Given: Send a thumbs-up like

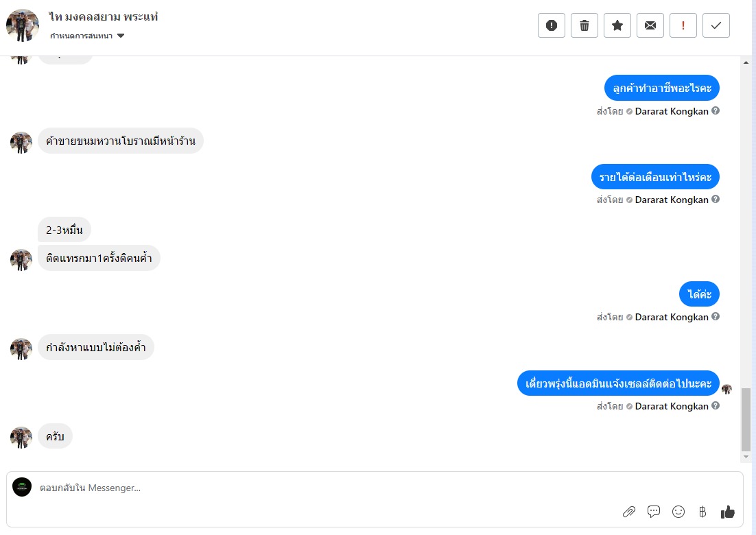Looking at the screenshot, I should coord(728,512).
